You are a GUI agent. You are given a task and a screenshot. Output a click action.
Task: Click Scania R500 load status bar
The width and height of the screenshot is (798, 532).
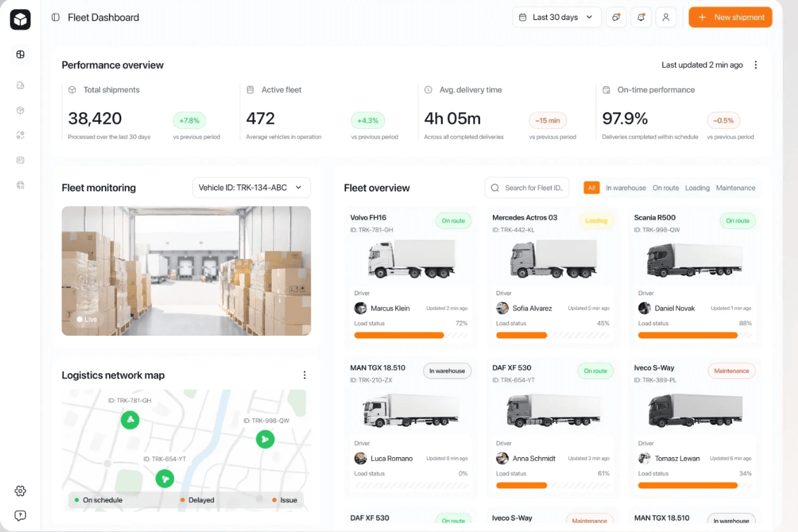pyautogui.click(x=695, y=335)
